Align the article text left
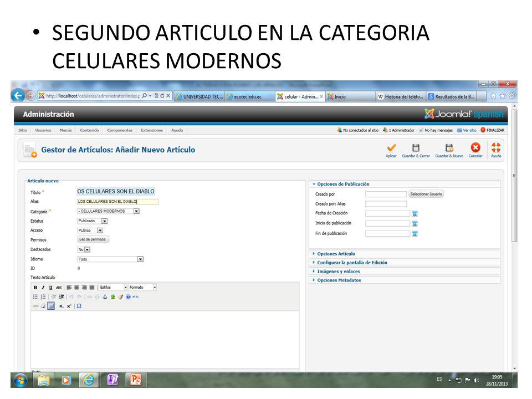 tap(69, 288)
